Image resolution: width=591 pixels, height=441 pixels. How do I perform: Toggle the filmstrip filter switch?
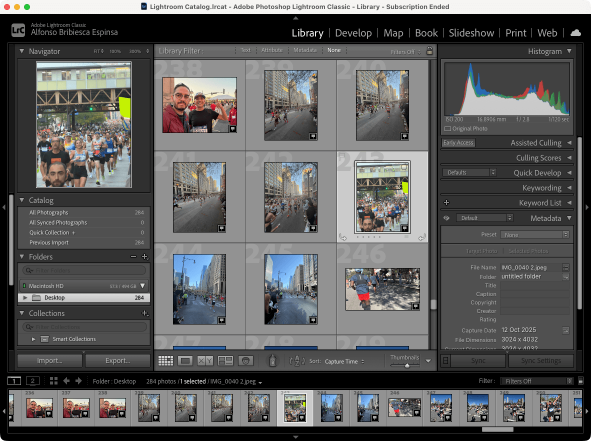click(581, 381)
